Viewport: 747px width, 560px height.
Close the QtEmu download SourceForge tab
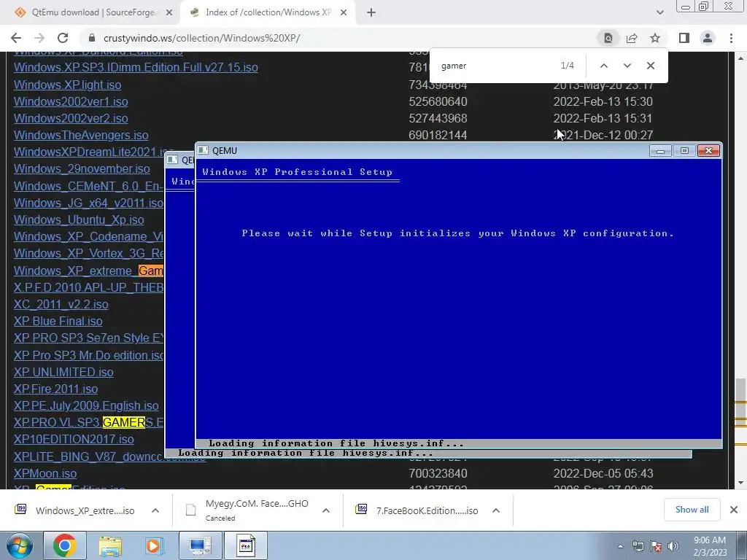coord(169,13)
